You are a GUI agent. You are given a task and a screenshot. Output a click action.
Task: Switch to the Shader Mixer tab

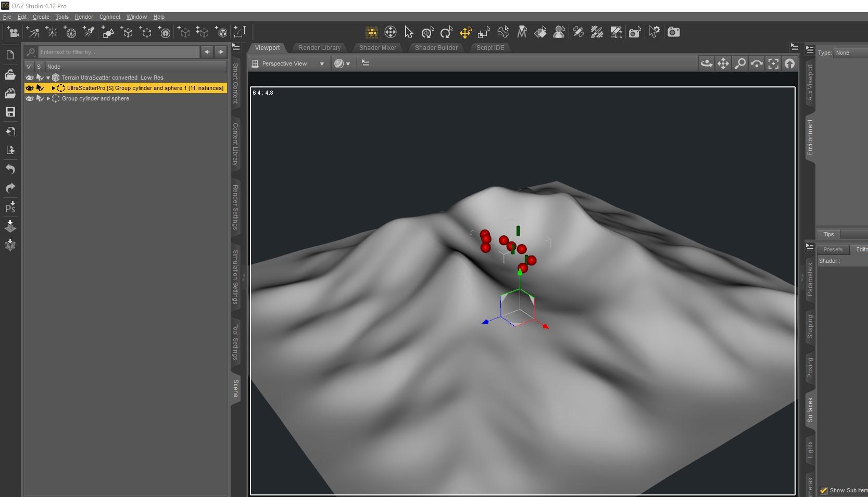(378, 47)
